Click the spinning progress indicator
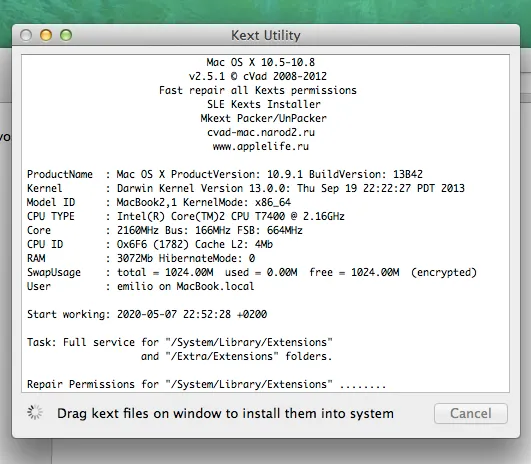Image resolution: width=531 pixels, height=464 pixels. click(x=35, y=412)
